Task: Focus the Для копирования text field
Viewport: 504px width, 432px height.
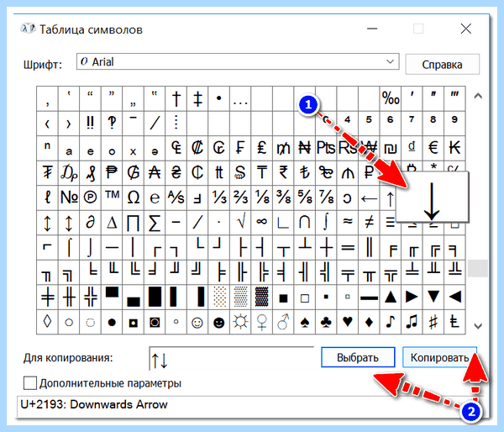Action: pos(232,359)
